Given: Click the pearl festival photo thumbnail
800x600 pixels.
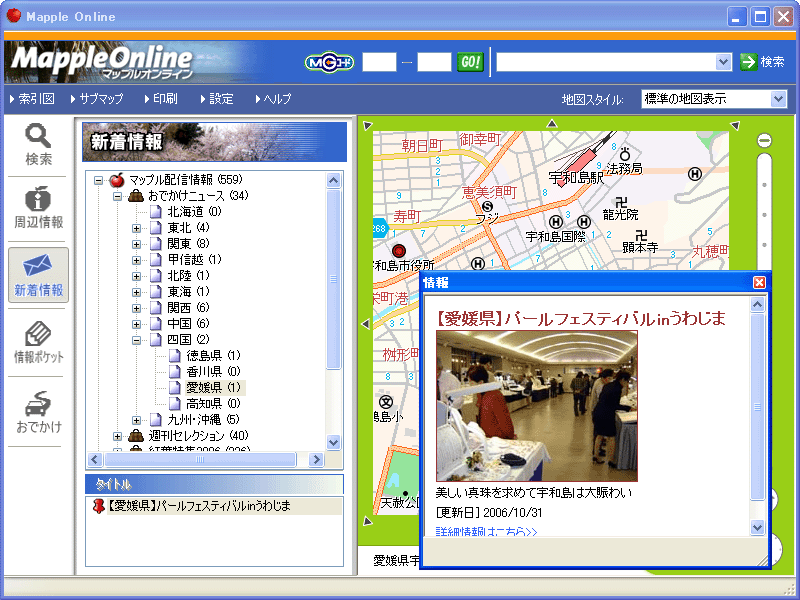Looking at the screenshot, I should [537, 406].
